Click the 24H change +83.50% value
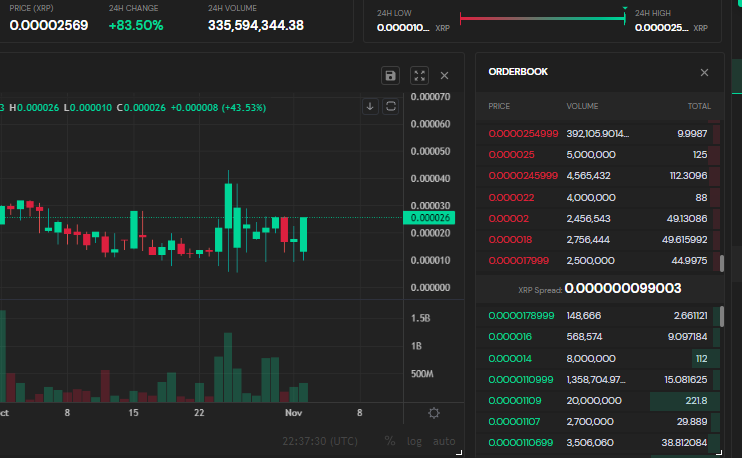 coord(136,25)
